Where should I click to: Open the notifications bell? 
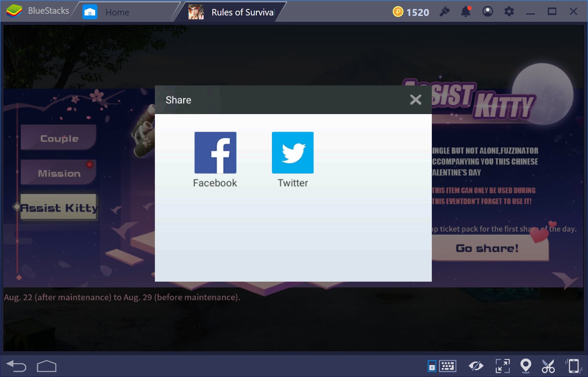(x=466, y=12)
